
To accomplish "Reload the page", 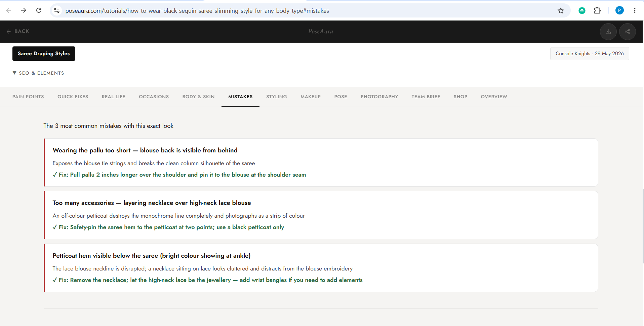I will 39,10.
